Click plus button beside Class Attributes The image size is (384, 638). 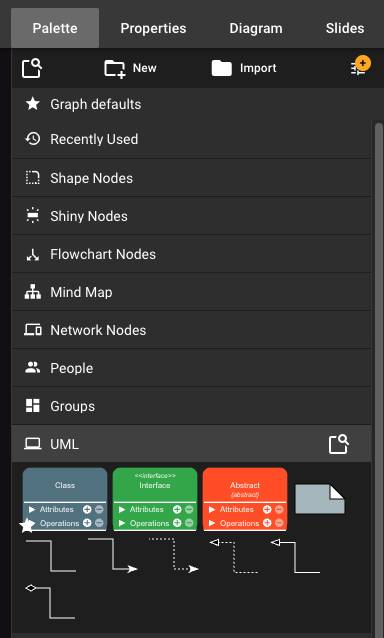coord(87,509)
